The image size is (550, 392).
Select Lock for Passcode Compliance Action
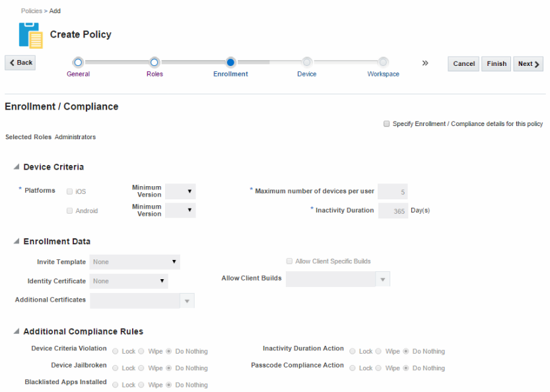(353, 368)
